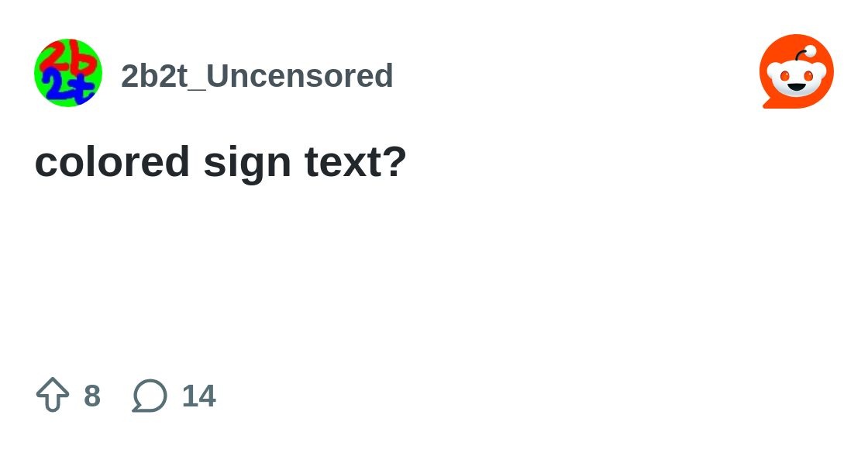Click the 2b2t_Uncensored community avatar
This screenshot has width=868, height=453.
(68, 73)
